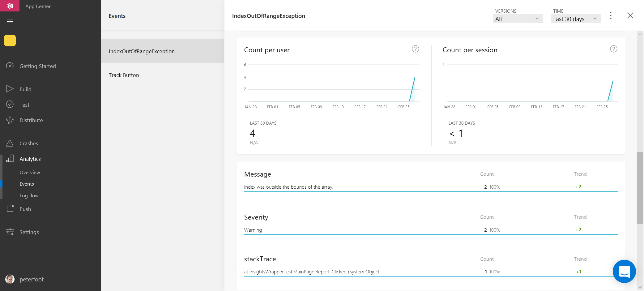This screenshot has width=644, height=291.
Task: Click the App Center logo icon
Action: coord(10,6)
